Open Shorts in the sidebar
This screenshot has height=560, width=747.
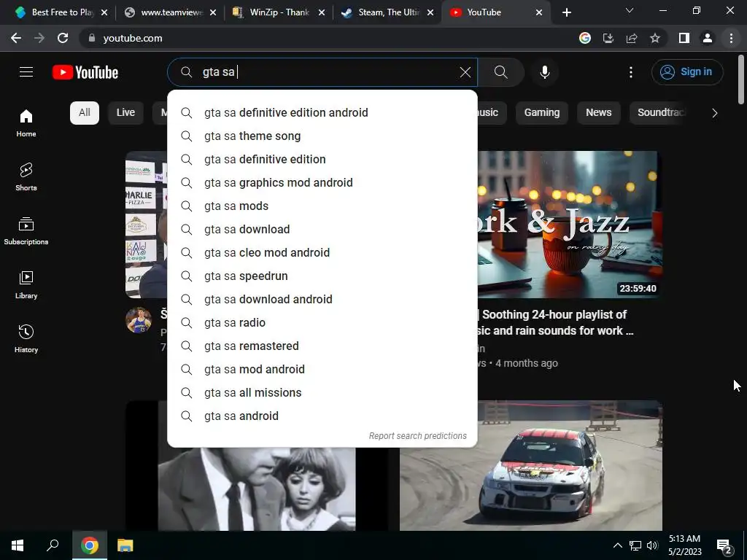pos(26,176)
